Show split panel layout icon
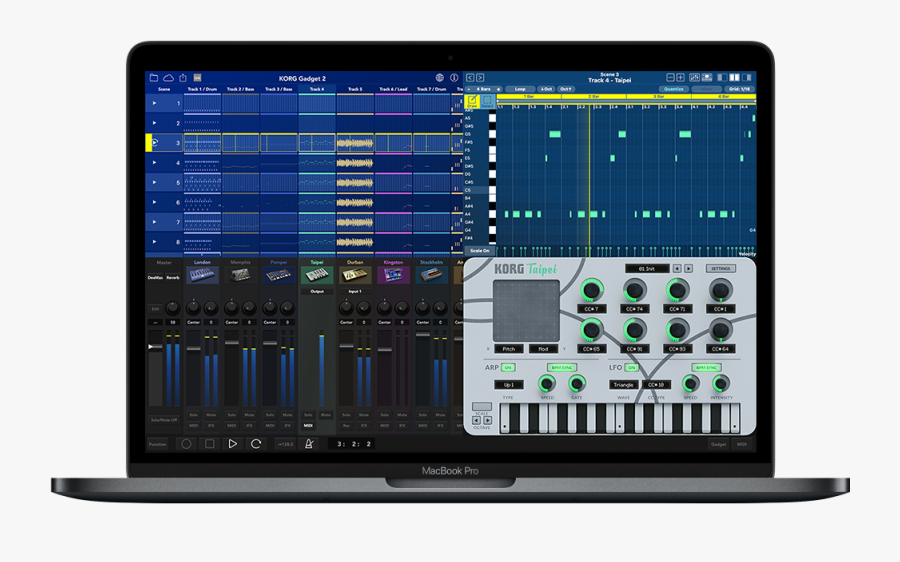The width and height of the screenshot is (900, 562). (x=734, y=77)
